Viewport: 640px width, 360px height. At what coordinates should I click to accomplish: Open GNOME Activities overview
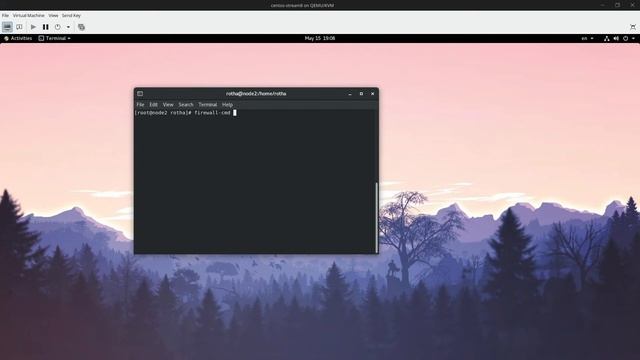pyautogui.click(x=18, y=38)
